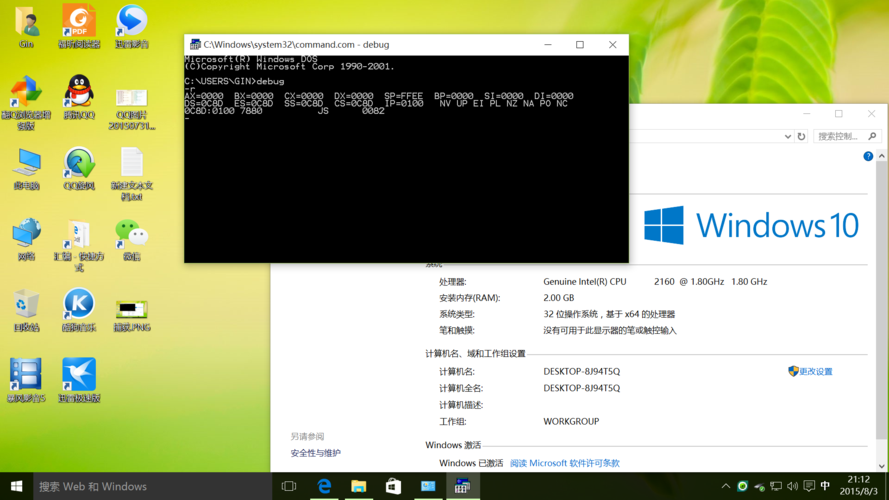The image size is (889, 500).
Task: Toggle the Chinese input method indicator
Action: [826, 486]
